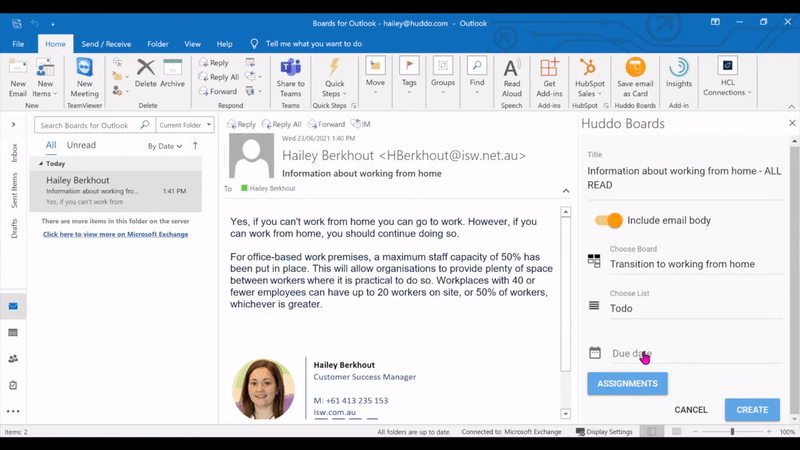The image size is (800, 450).
Task: Collapse the Today message group
Action: (41, 164)
